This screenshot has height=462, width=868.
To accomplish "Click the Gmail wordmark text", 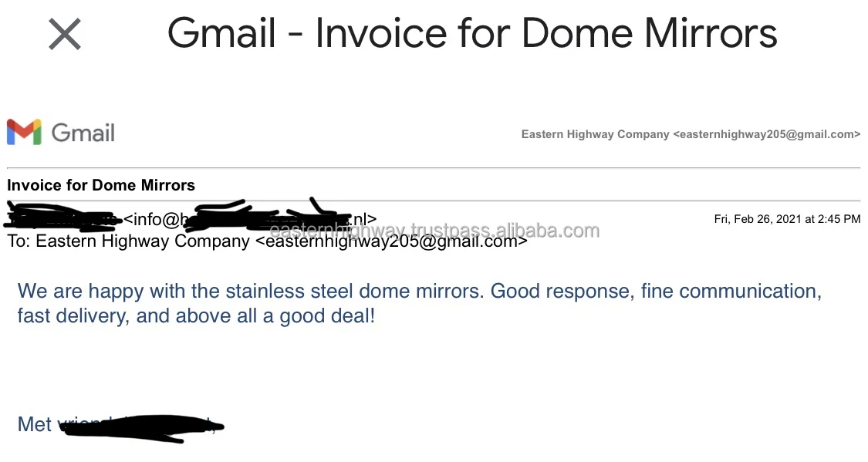I will tap(83, 133).
